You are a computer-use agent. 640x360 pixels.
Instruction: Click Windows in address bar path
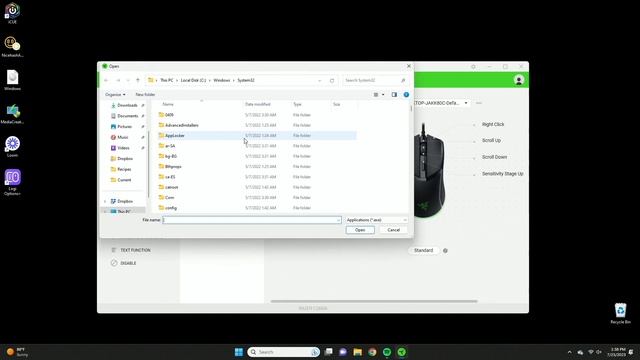click(x=222, y=80)
